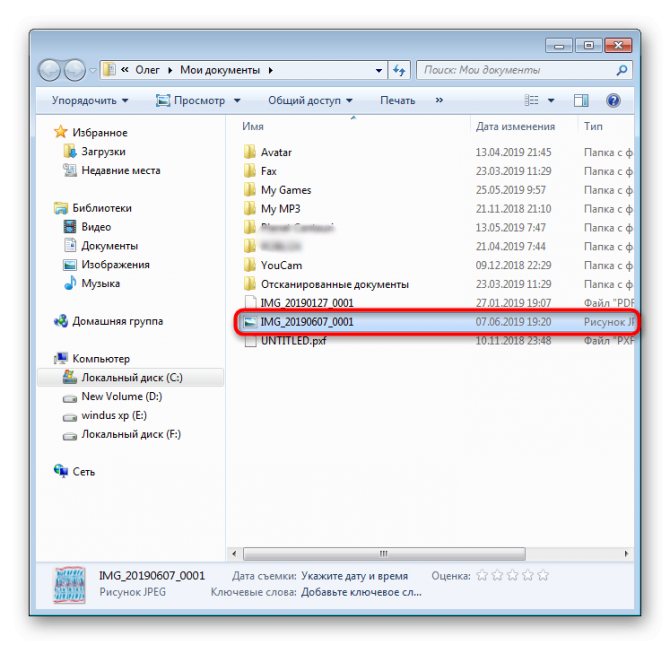Expand the Просмотр dropdown arrow
This screenshot has height=645, width=670.
pos(237,101)
